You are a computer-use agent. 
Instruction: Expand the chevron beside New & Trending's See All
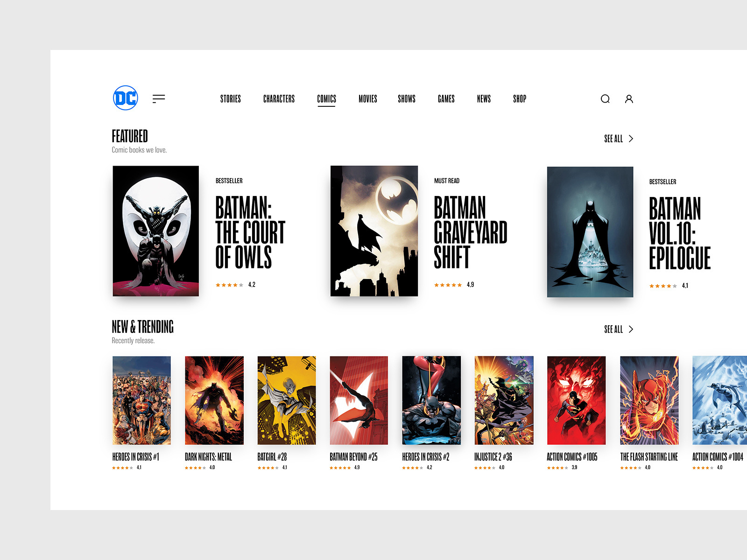click(x=631, y=329)
